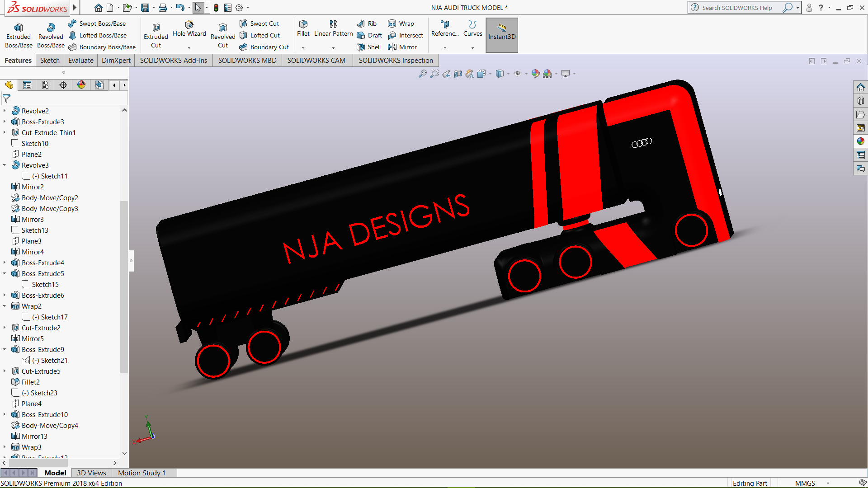Open the Motion Study 1 tab
The image size is (868, 488).
pyautogui.click(x=142, y=473)
